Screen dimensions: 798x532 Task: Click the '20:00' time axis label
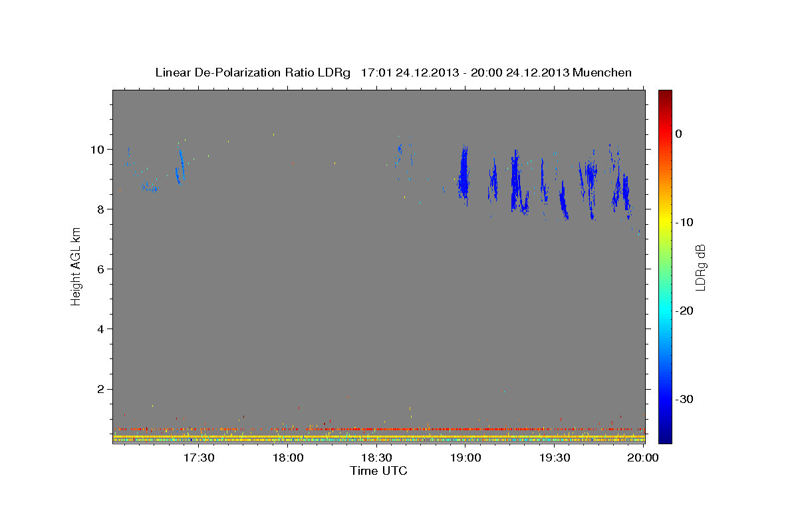[x=644, y=458]
